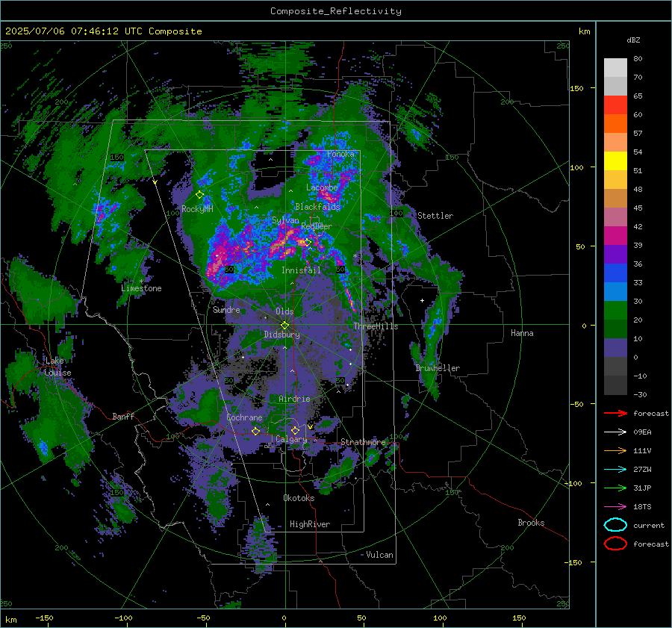Click the Drumheller town label

coord(438,368)
